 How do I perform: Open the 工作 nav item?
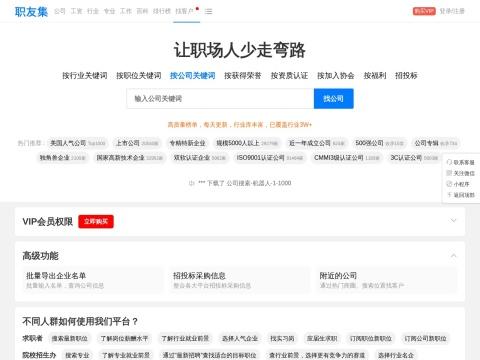(126, 11)
